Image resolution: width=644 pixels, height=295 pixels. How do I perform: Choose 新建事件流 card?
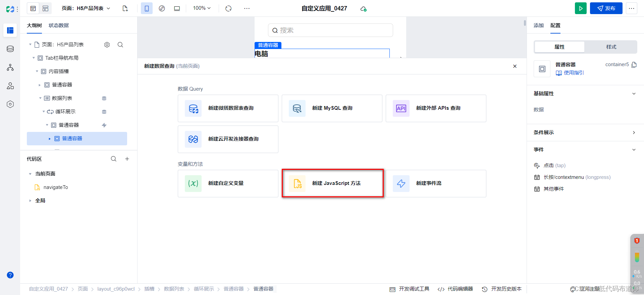coord(436,184)
